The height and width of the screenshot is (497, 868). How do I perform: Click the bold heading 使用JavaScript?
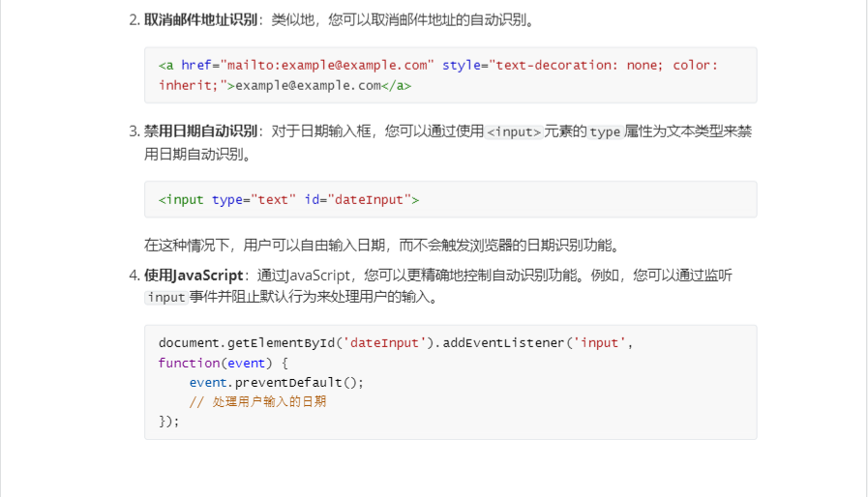click(194, 276)
